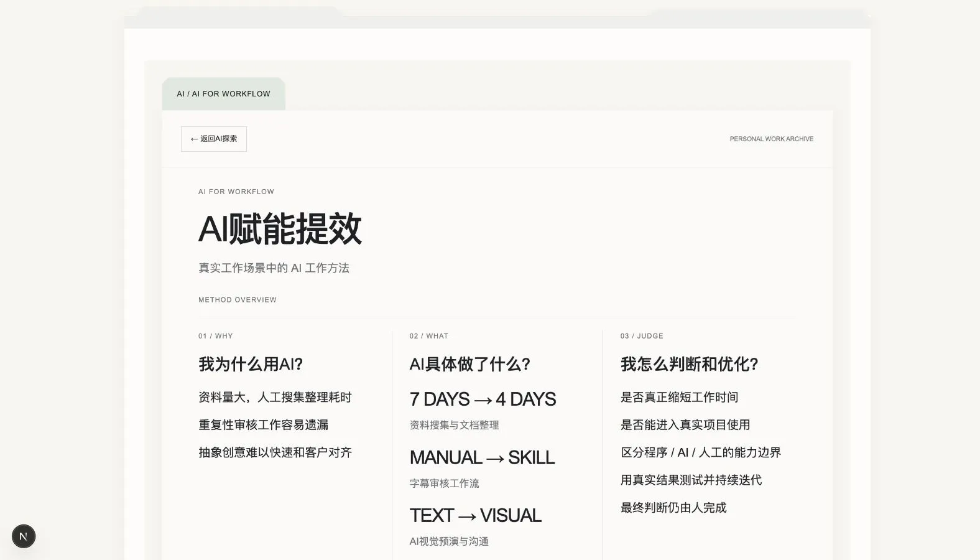Click the subtitle 真实工作场景中的 AI 工作方法
The height and width of the screenshot is (560, 980).
click(x=274, y=268)
